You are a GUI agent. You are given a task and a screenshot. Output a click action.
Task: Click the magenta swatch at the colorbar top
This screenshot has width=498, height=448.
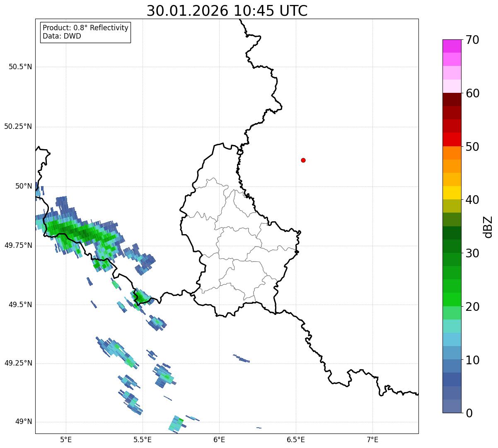(x=452, y=46)
